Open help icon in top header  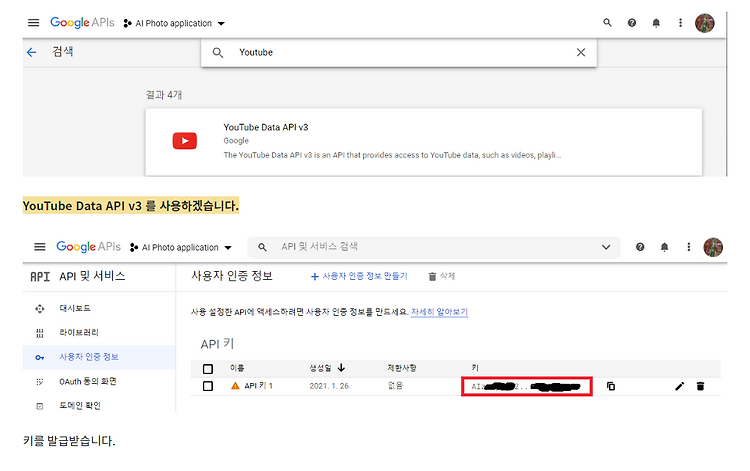pyautogui.click(x=632, y=23)
